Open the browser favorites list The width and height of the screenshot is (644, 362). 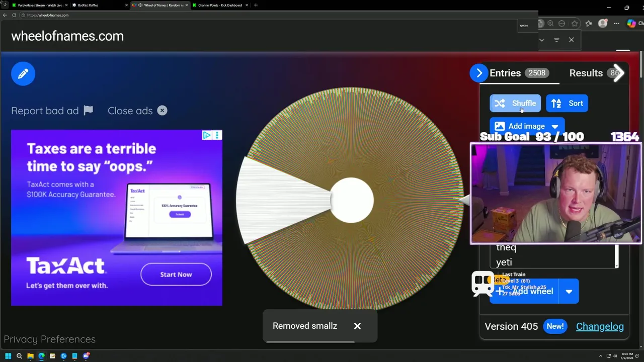pos(589,23)
